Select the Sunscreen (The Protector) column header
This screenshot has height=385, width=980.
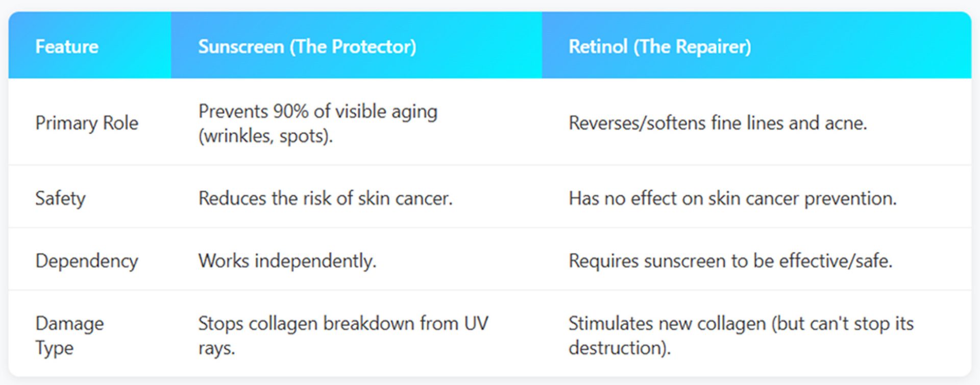click(x=307, y=46)
